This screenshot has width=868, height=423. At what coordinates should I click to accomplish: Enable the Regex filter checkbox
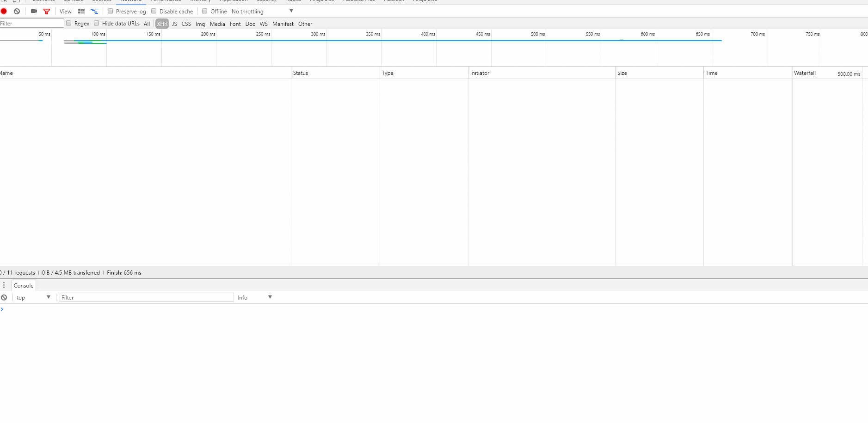tap(69, 23)
